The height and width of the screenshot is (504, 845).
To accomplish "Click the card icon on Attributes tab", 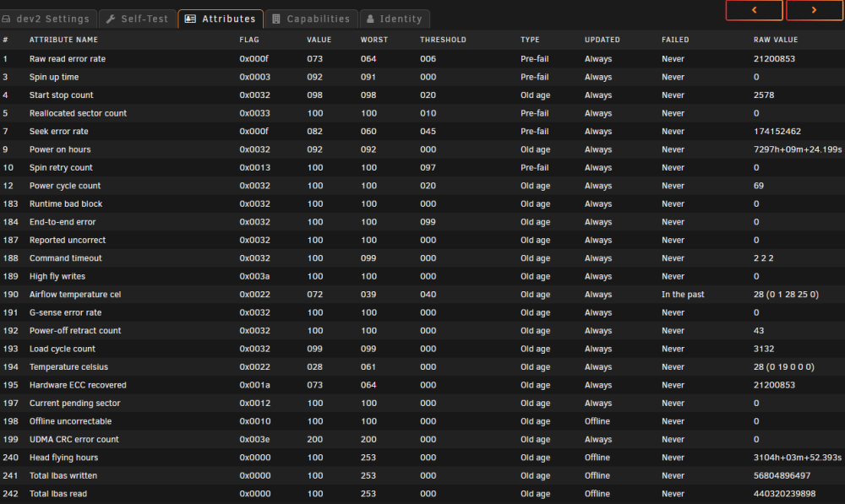I will point(190,19).
